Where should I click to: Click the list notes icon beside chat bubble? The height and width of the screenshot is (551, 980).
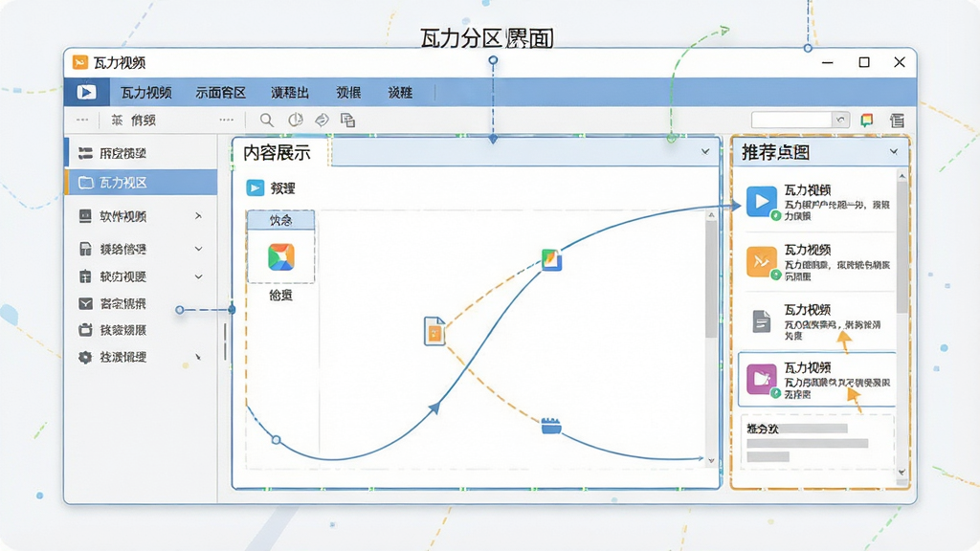click(897, 120)
